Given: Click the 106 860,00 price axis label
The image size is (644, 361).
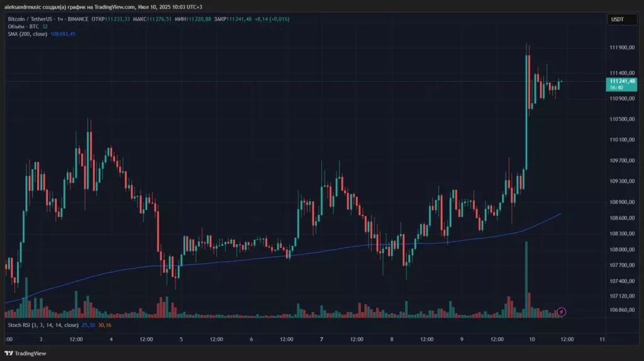Looking at the screenshot, I should 622,309.
